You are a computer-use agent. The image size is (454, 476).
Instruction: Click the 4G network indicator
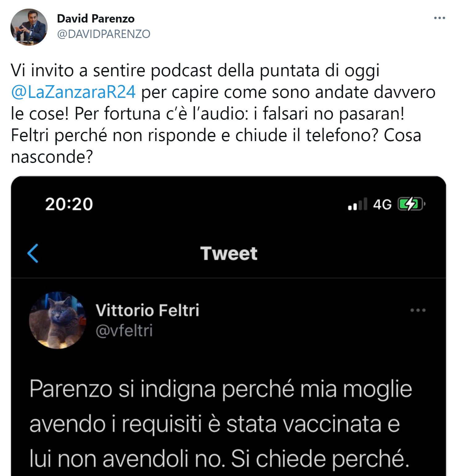[x=382, y=204]
